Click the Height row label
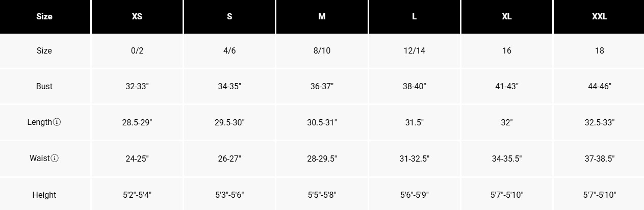The image size is (644, 210). (44, 195)
